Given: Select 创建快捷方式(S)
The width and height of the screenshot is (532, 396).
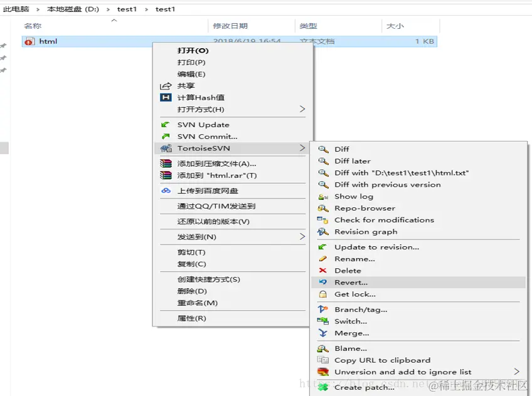Looking at the screenshot, I should coord(208,279).
